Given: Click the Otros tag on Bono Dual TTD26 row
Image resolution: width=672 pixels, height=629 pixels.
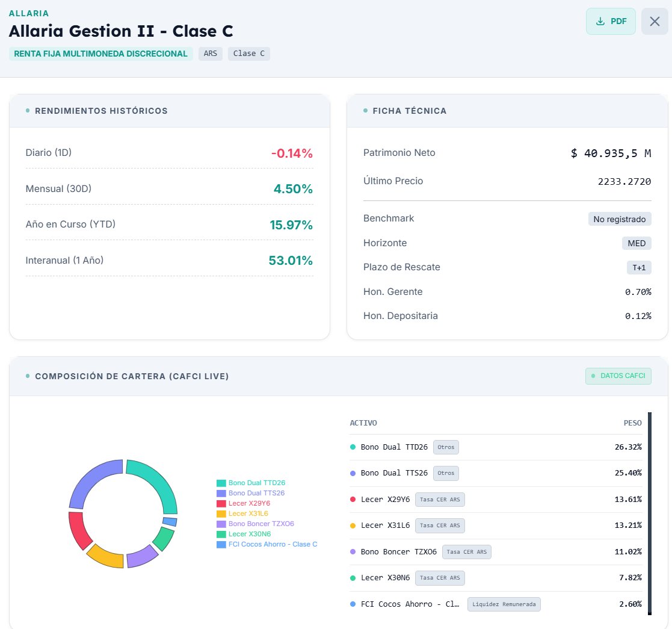Looking at the screenshot, I should tap(446, 447).
